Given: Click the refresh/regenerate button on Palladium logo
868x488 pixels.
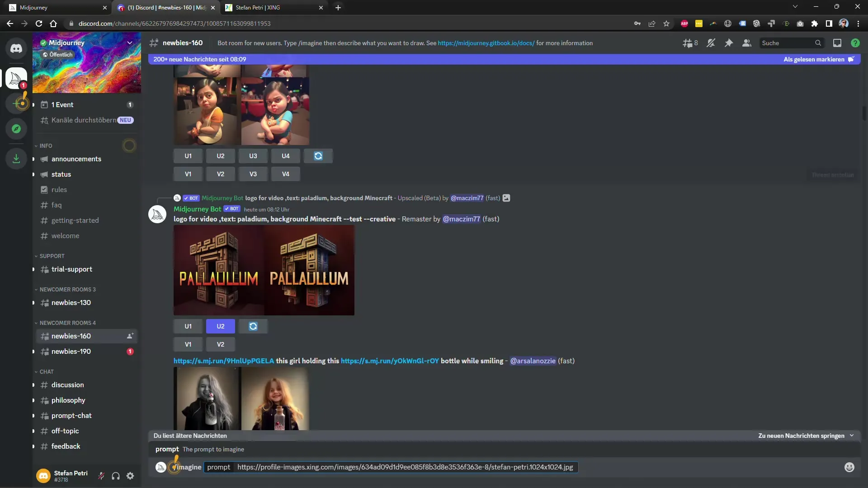Looking at the screenshot, I should (x=253, y=326).
